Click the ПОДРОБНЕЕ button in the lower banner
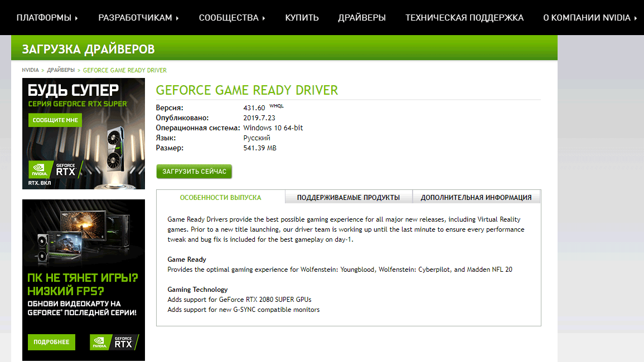 pos(51,342)
